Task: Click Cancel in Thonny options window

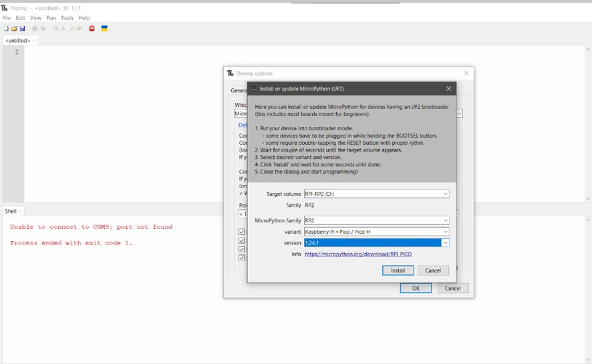Action: (x=452, y=288)
